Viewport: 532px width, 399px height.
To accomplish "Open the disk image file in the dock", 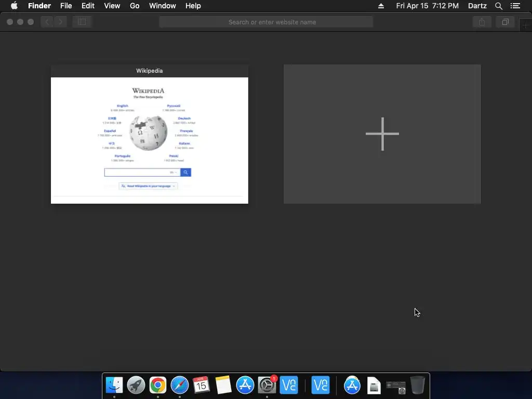I will tap(374, 385).
